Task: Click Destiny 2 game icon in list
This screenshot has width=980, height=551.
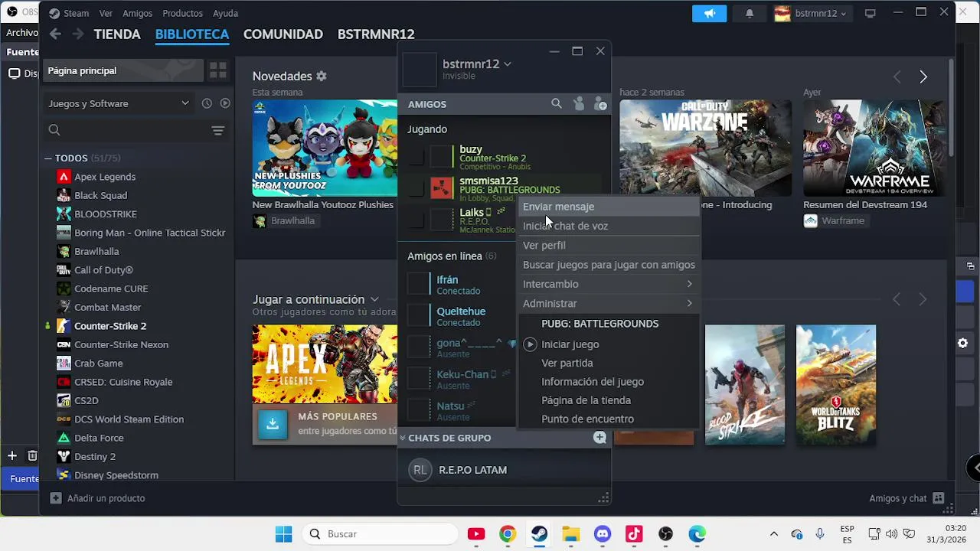Action: [x=64, y=456]
